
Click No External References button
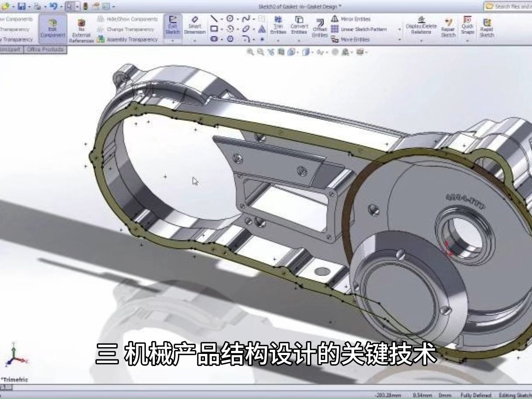tap(82, 31)
